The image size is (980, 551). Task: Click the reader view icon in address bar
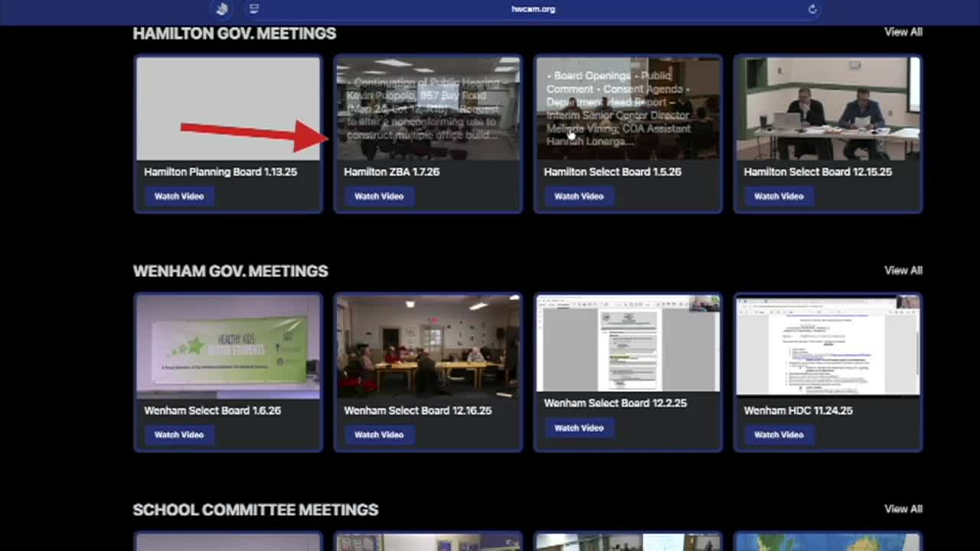coord(254,9)
